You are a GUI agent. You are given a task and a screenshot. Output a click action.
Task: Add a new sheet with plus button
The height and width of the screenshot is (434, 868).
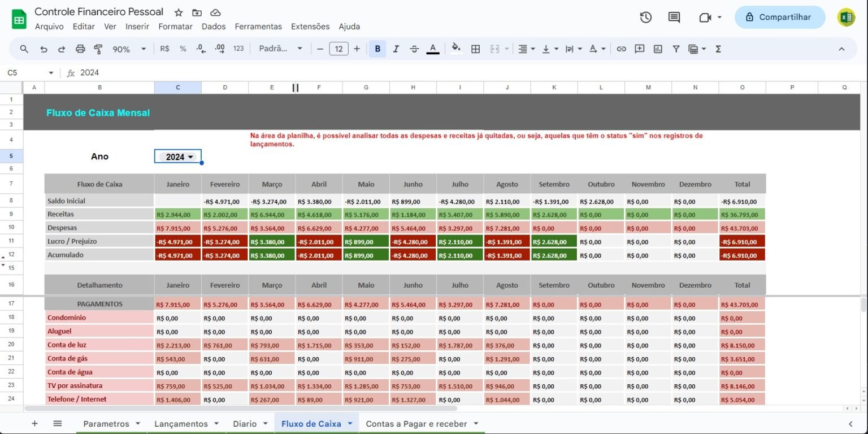point(34,423)
